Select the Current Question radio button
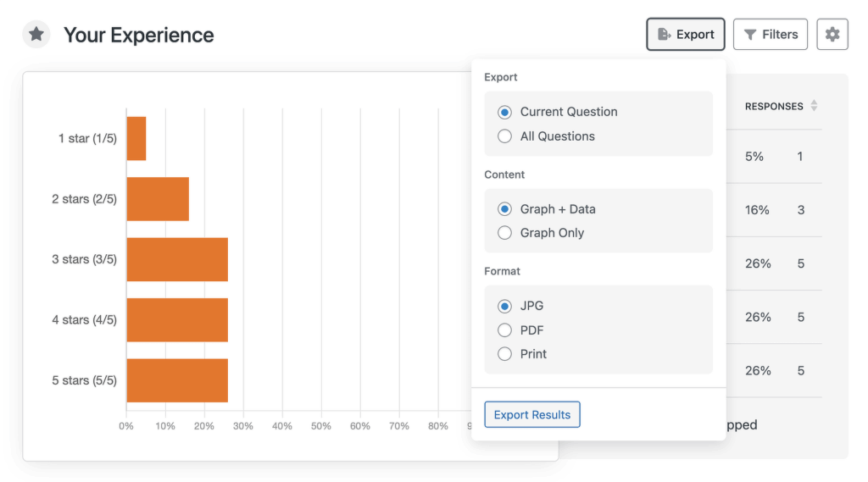 505,112
